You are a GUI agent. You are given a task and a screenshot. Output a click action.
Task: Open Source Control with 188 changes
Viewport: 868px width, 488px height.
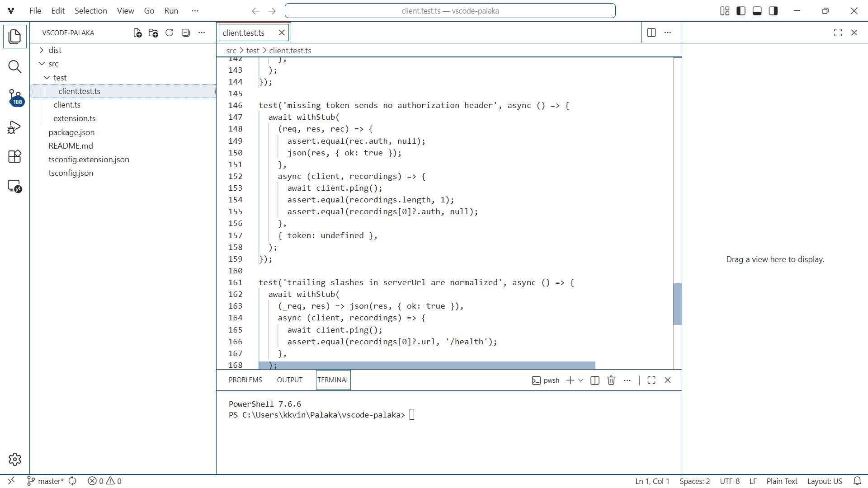[x=15, y=97]
